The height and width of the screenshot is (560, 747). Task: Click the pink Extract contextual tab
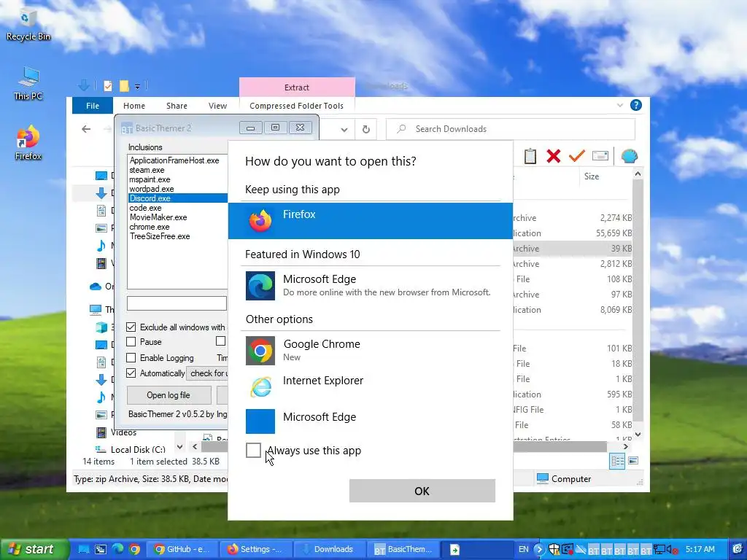[x=297, y=87]
